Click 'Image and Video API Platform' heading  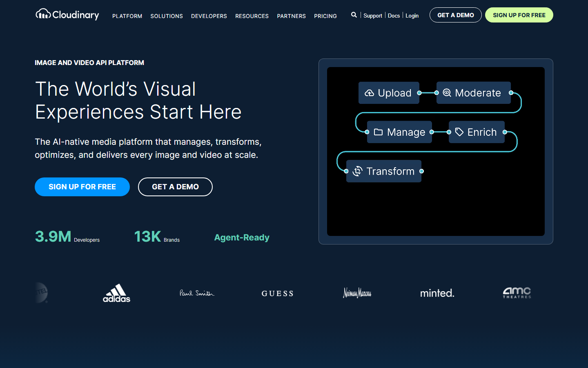coord(89,63)
